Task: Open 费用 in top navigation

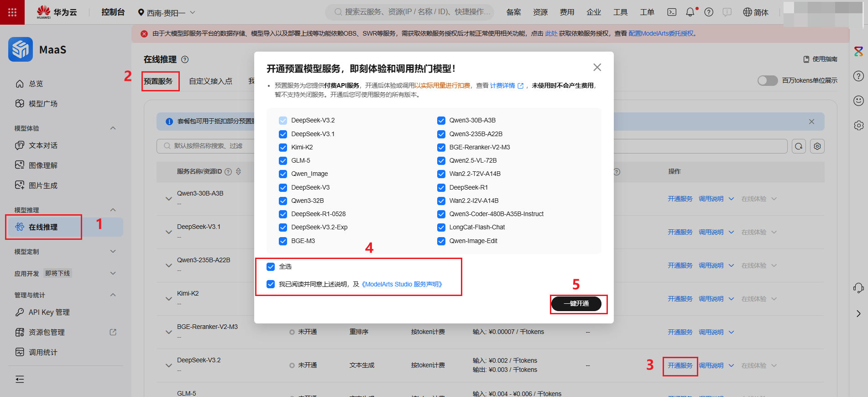Action: [x=567, y=12]
